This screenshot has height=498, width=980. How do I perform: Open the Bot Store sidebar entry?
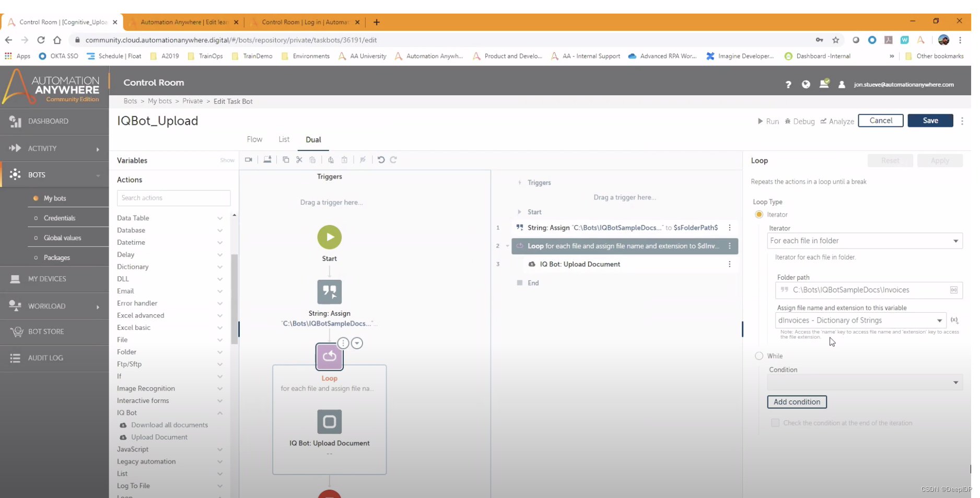click(54, 331)
